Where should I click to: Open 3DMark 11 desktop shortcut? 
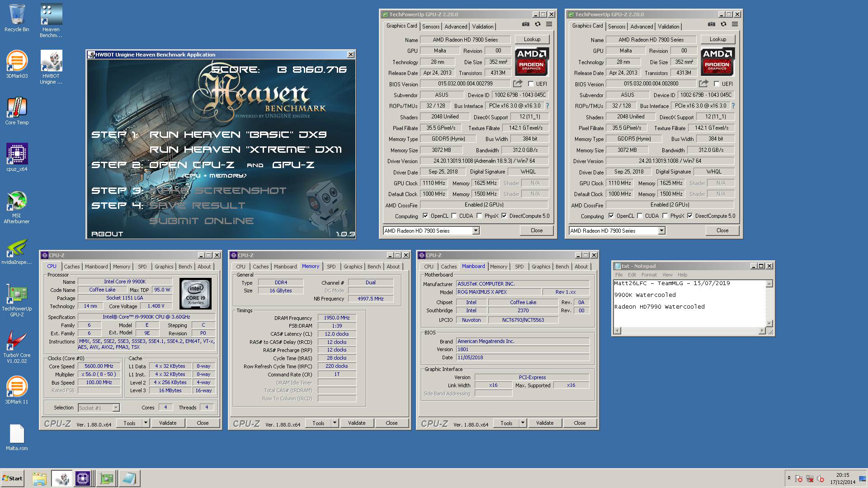pos(17,390)
